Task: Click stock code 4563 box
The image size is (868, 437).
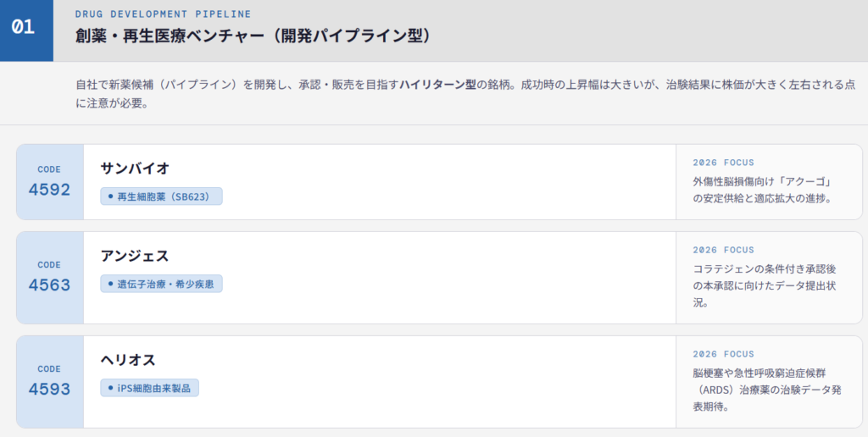Action: pyautogui.click(x=49, y=278)
